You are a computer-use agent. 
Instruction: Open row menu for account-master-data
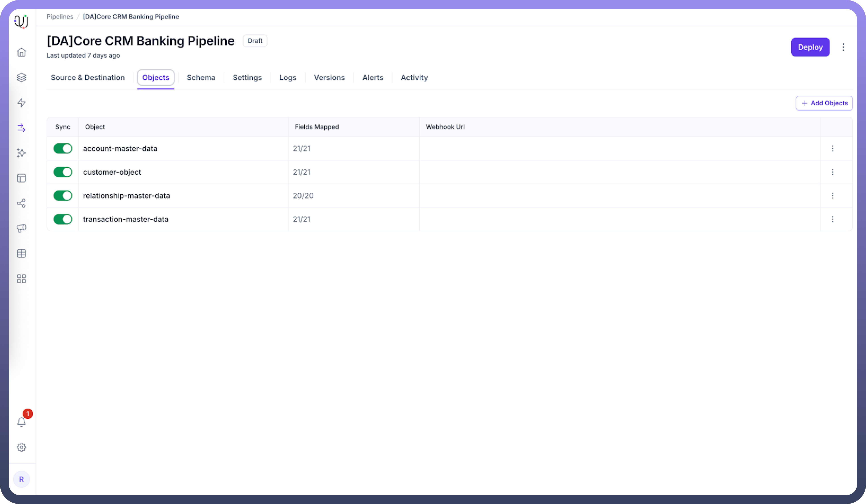click(832, 148)
